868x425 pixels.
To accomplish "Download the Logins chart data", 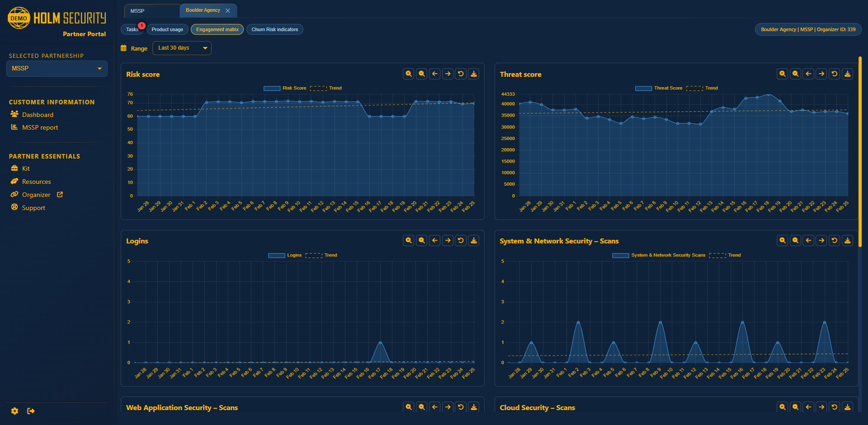I will pos(473,240).
